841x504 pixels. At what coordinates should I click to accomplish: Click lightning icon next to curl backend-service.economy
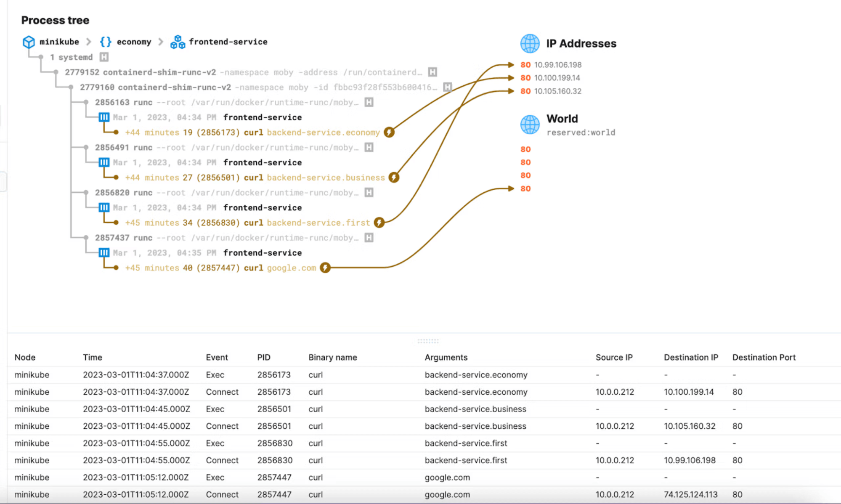[x=389, y=132]
